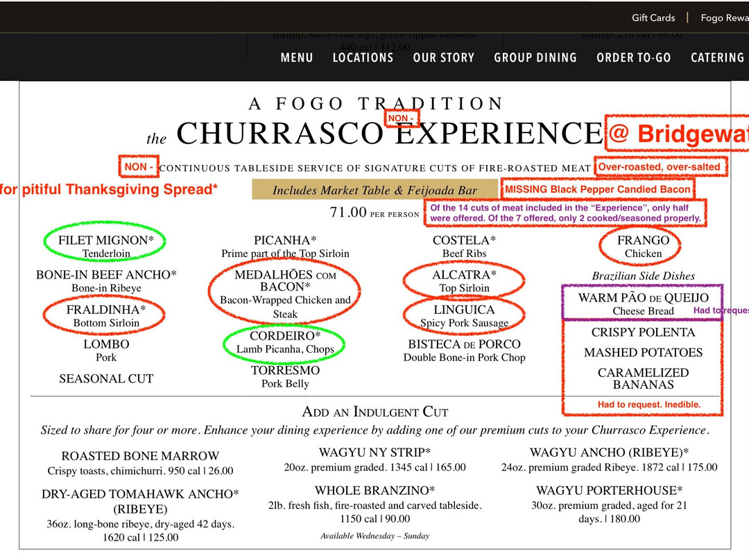Viewport: 749px width, 560px height.
Task: Click the CATERING navigation item
Action: click(x=717, y=58)
